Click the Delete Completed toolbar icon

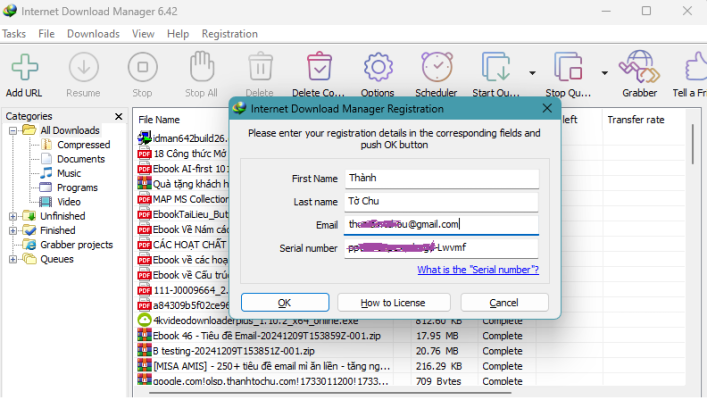click(x=320, y=68)
